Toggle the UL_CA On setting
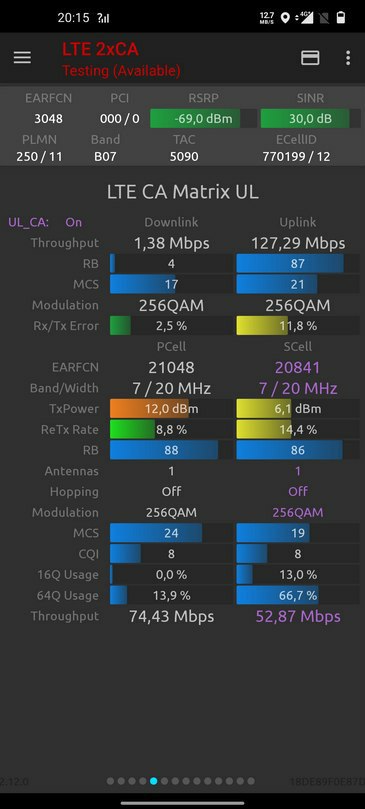 tap(74, 222)
